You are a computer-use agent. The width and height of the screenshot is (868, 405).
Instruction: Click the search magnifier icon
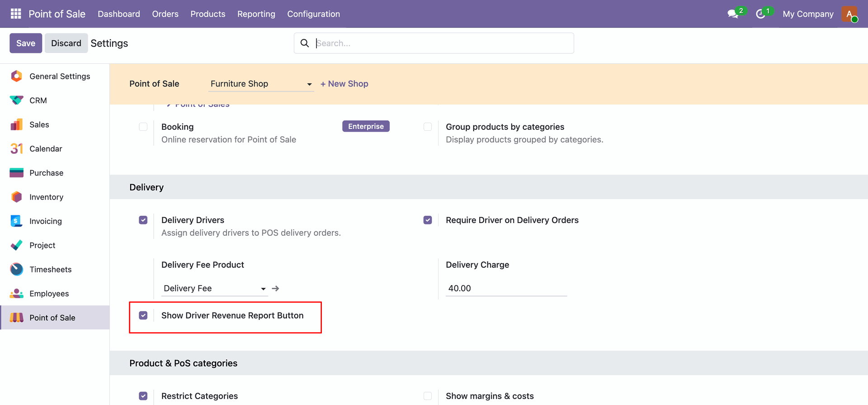click(x=305, y=43)
